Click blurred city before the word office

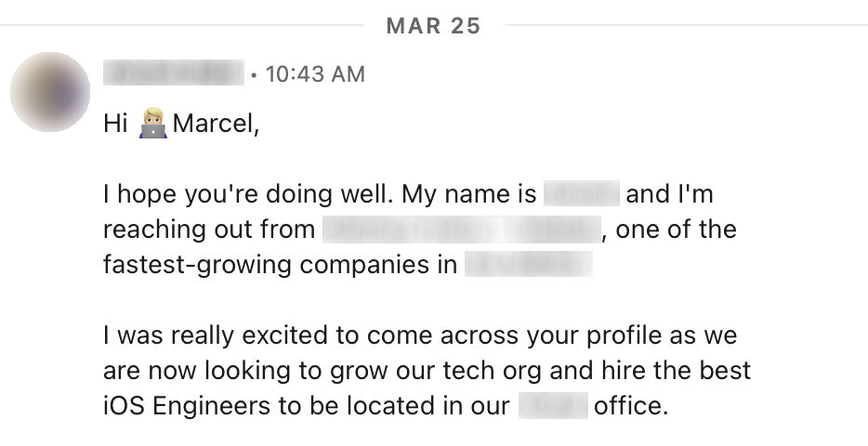click(x=553, y=406)
